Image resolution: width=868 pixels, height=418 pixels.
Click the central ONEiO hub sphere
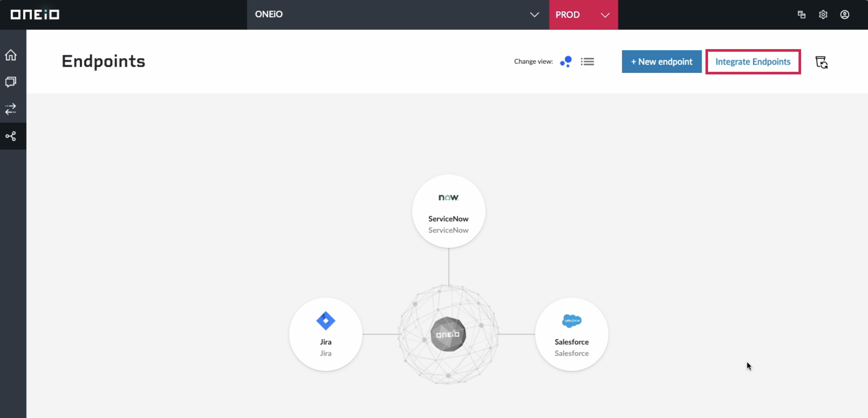click(x=449, y=334)
